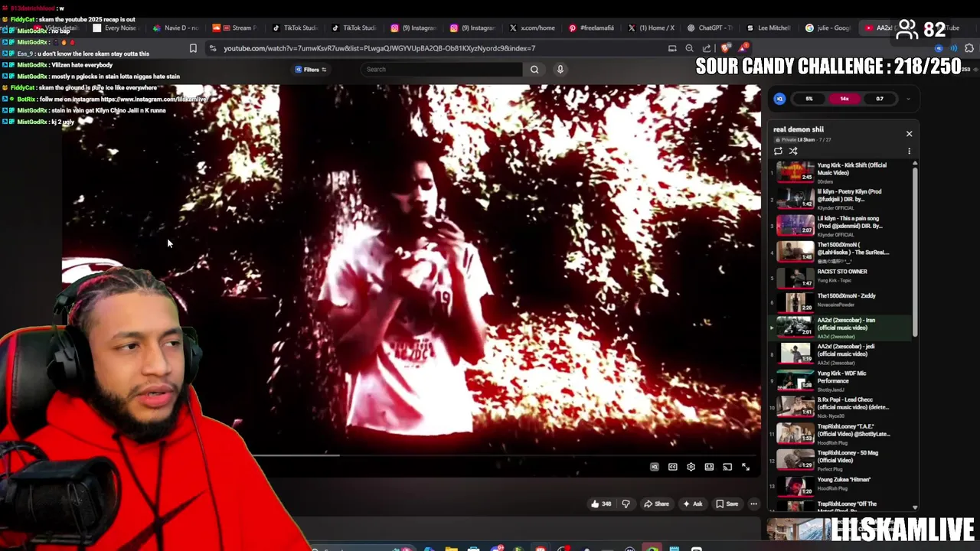Image resolution: width=980 pixels, height=551 pixels.
Task: Enter fullscreen on the video player
Action: tap(746, 467)
